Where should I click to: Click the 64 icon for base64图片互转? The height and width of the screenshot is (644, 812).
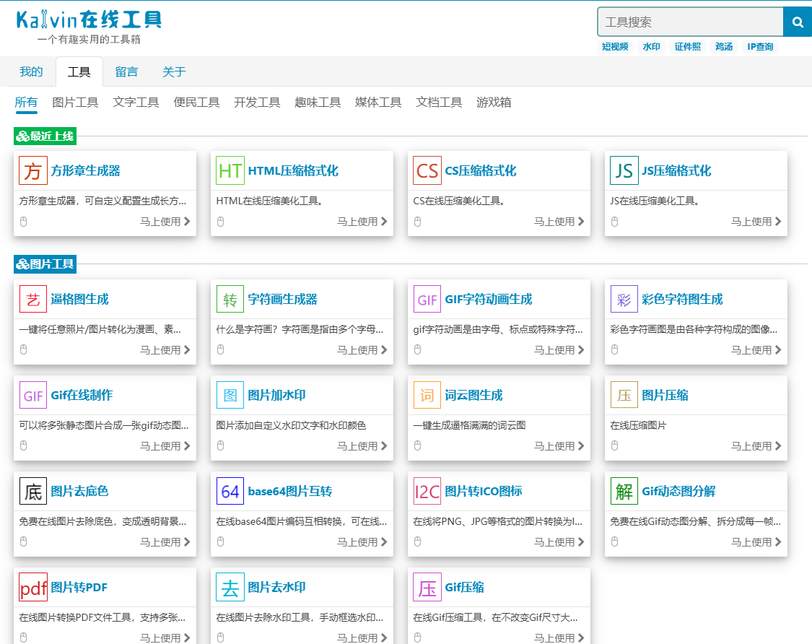click(x=230, y=491)
